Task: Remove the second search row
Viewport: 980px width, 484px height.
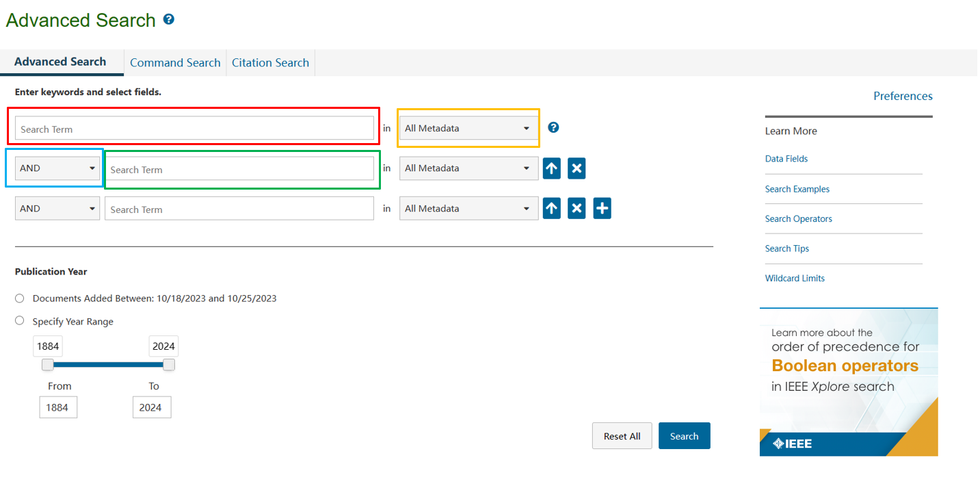Action: pos(577,168)
